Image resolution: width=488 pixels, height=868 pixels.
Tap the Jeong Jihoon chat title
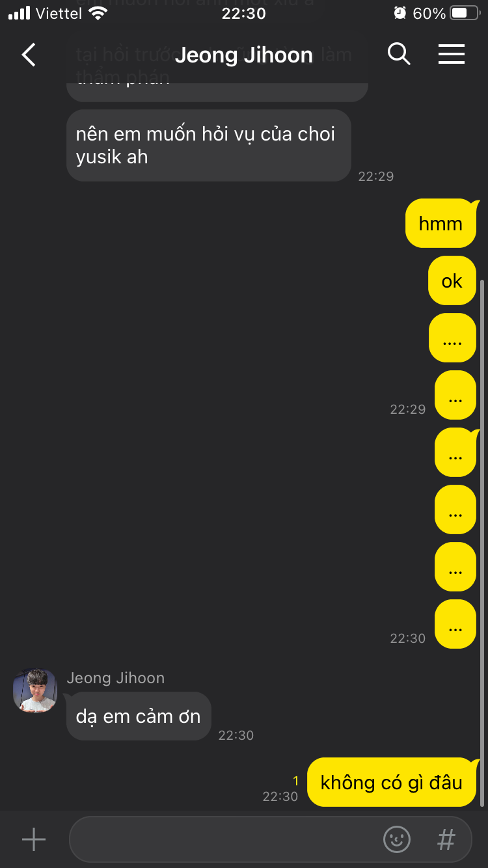click(x=244, y=55)
